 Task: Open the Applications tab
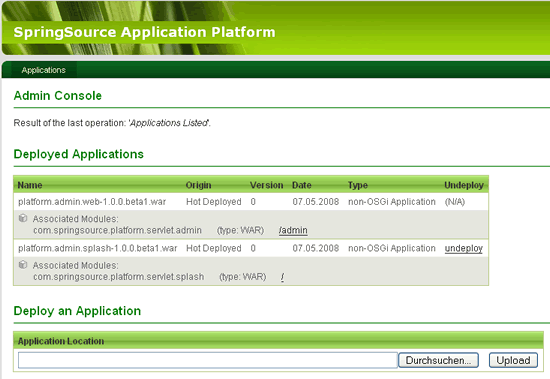coord(43,70)
